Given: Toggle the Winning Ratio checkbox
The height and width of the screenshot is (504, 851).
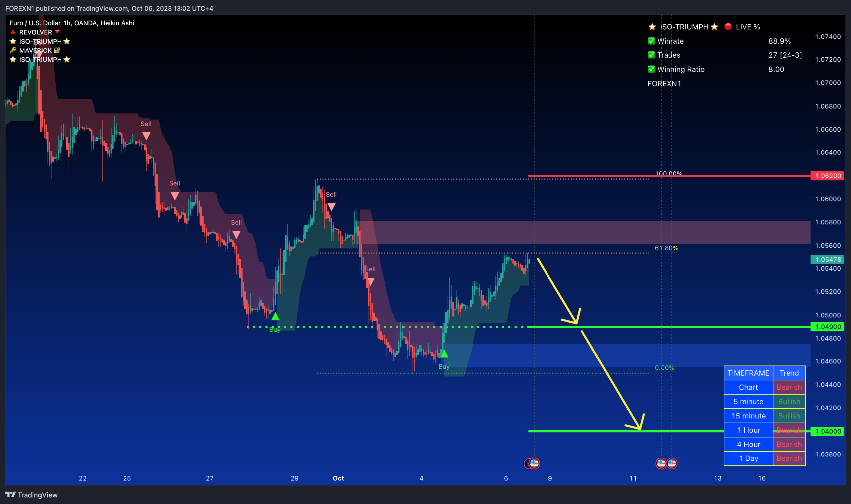Looking at the screenshot, I should click(x=651, y=69).
